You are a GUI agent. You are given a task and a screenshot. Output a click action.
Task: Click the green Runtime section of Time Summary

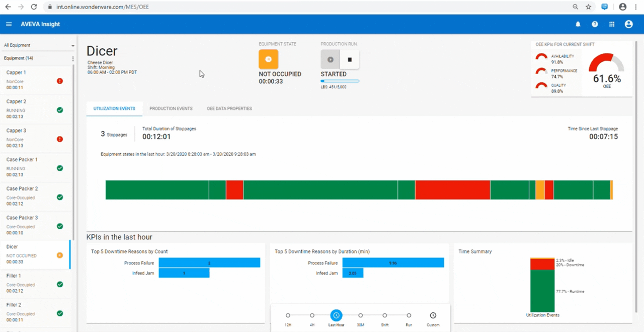pos(542,291)
